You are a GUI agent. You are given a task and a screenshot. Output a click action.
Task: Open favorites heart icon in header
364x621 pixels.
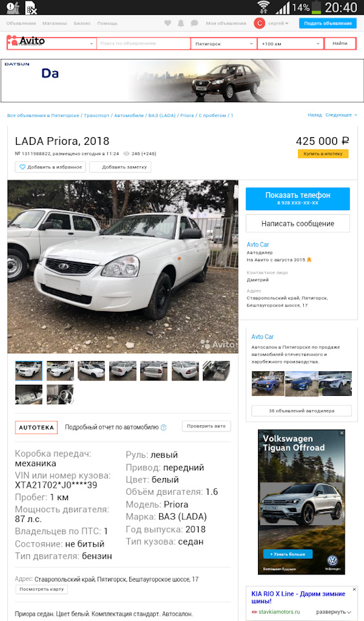167,23
